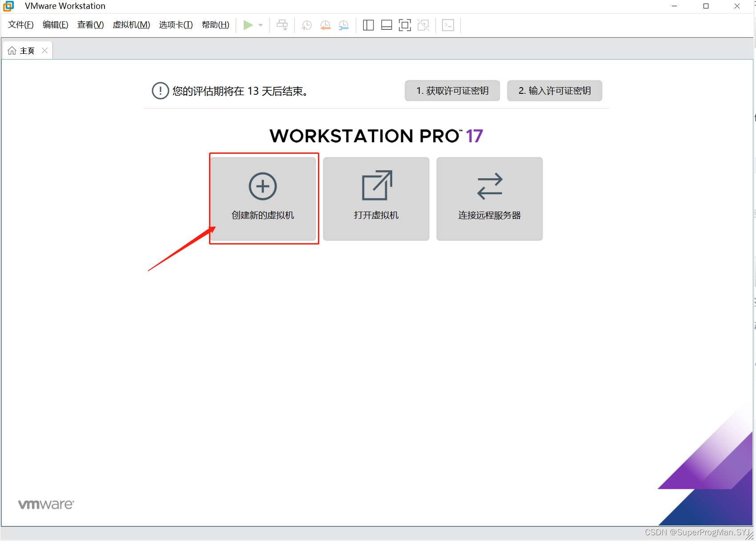Viewport: 756px width, 541px height.
Task: Take a snapshot using clock plus icon
Action: coord(307,25)
